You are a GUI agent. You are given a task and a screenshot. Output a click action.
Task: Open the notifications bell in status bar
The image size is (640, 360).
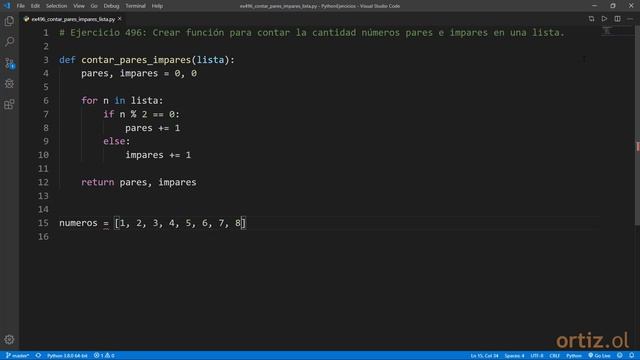click(x=631, y=356)
